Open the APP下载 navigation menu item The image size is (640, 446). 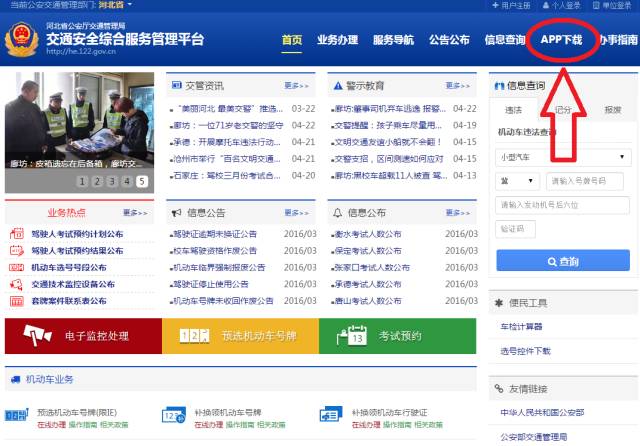click(x=561, y=40)
